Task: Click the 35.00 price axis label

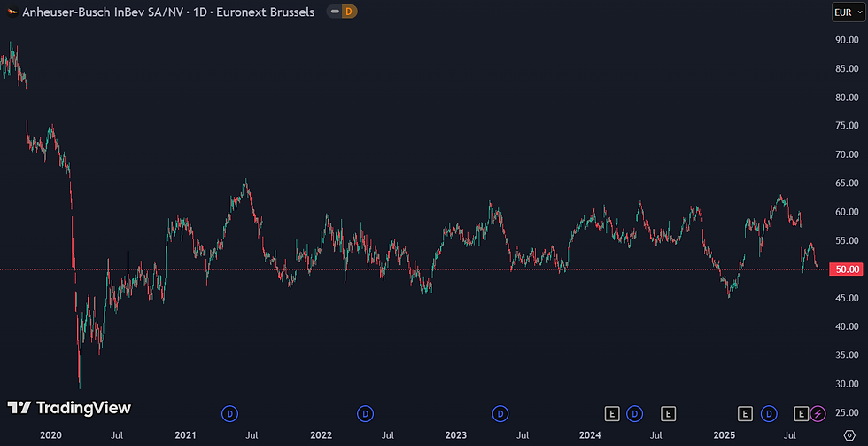Action: (847, 356)
